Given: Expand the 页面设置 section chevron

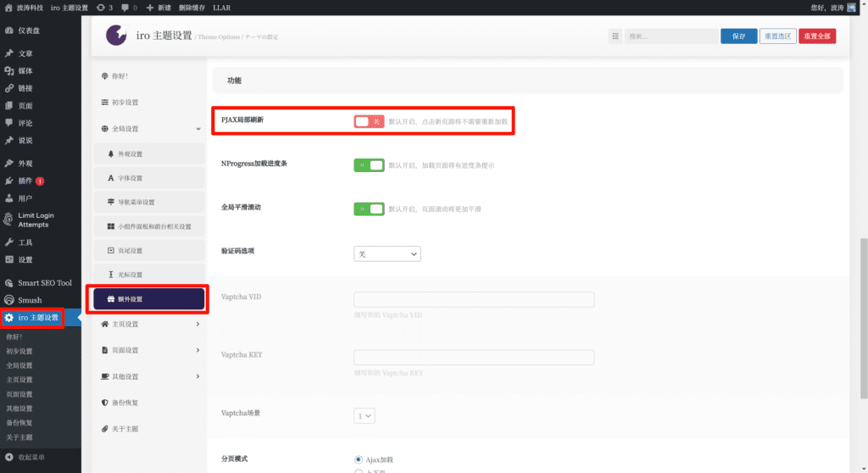Looking at the screenshot, I should (x=198, y=350).
